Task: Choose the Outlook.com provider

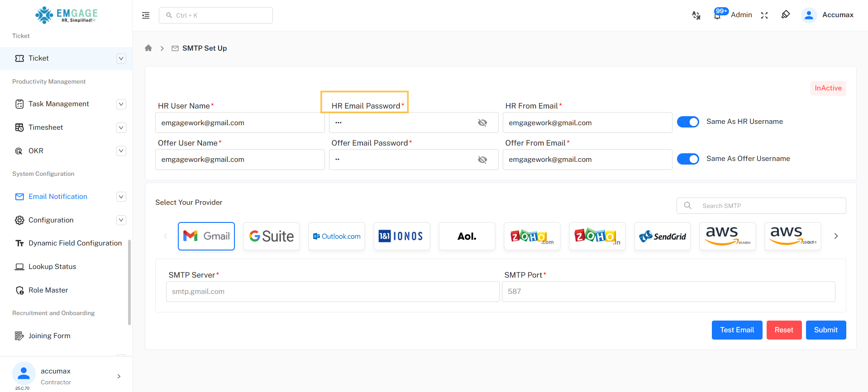Action: [337, 236]
